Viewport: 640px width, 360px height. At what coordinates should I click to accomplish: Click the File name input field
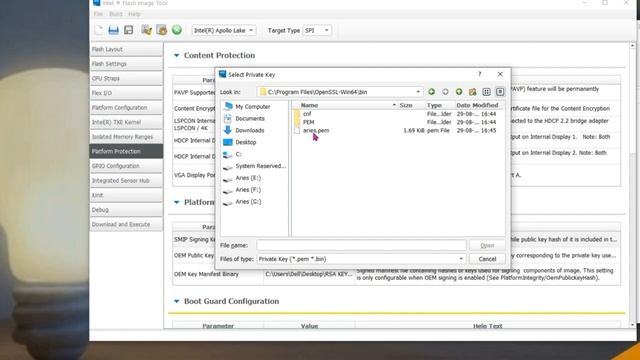tap(361, 245)
